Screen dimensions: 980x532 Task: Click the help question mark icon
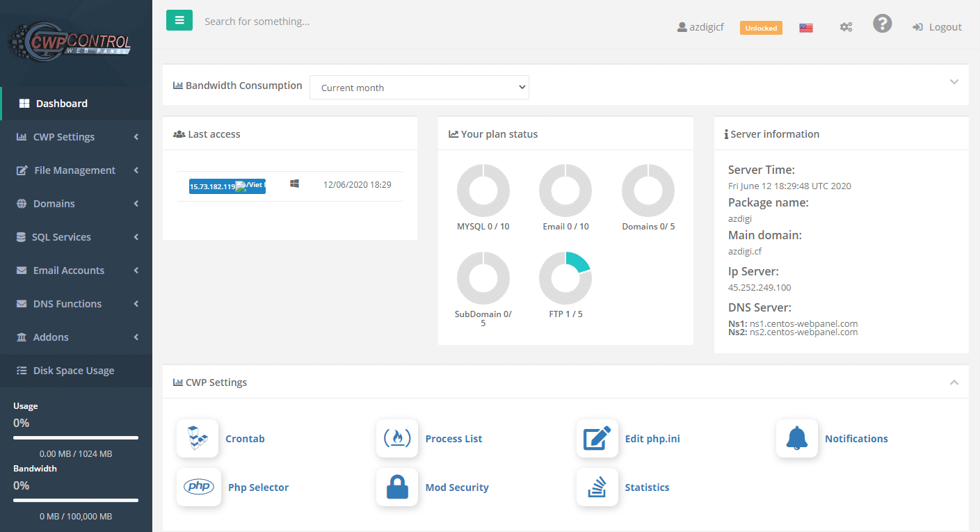click(882, 24)
